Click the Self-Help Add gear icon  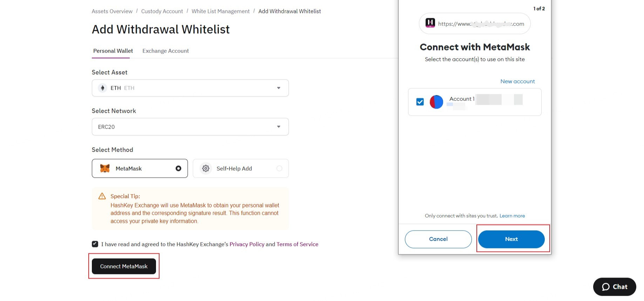[206, 169]
